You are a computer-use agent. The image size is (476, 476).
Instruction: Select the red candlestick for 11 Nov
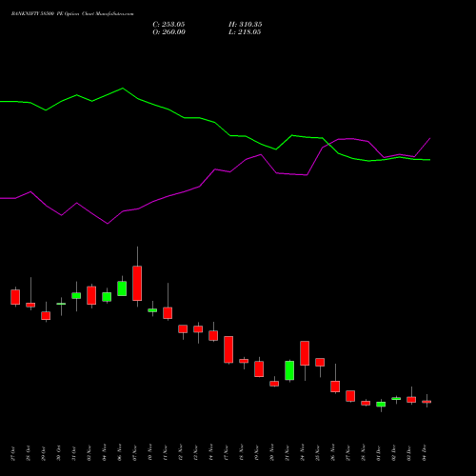point(168,313)
